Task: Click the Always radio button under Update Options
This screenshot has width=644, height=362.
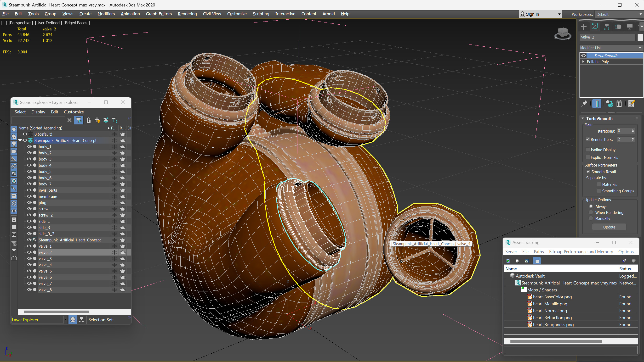Action: (x=591, y=206)
